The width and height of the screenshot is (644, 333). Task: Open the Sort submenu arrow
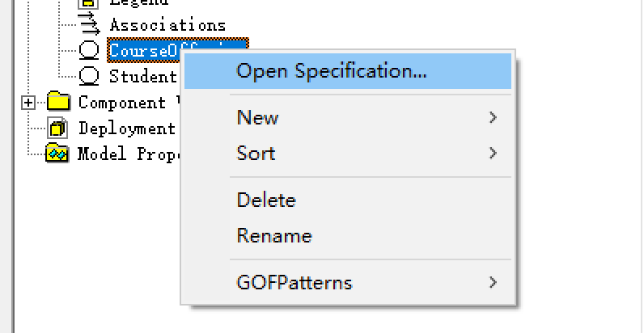493,154
